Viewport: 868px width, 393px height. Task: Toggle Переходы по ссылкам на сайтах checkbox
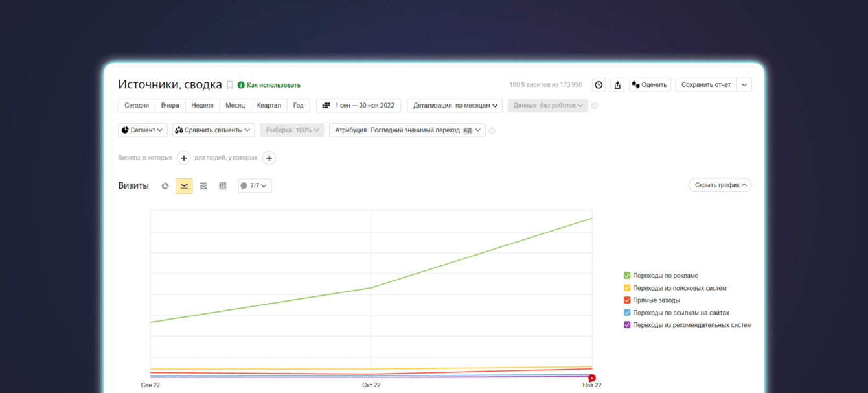[x=627, y=313]
